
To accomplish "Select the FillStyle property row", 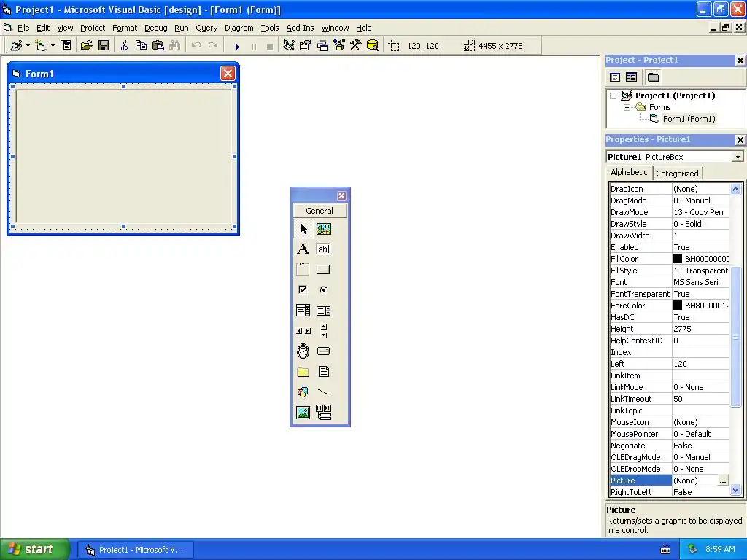I will pyautogui.click(x=670, y=271).
